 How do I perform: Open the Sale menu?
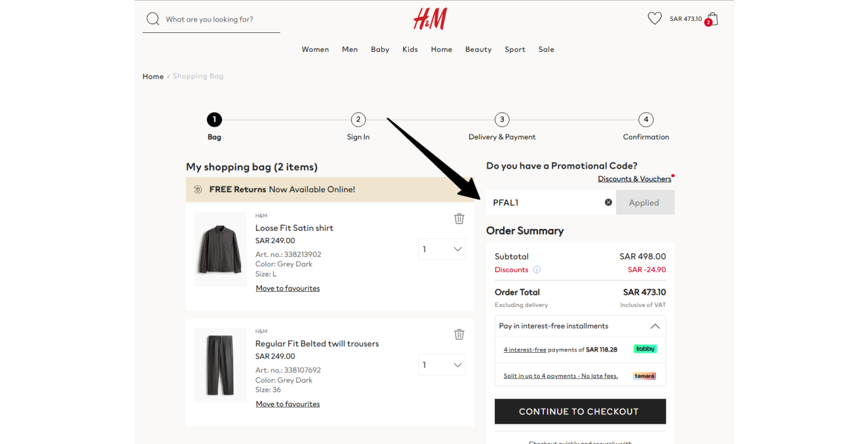pos(546,49)
